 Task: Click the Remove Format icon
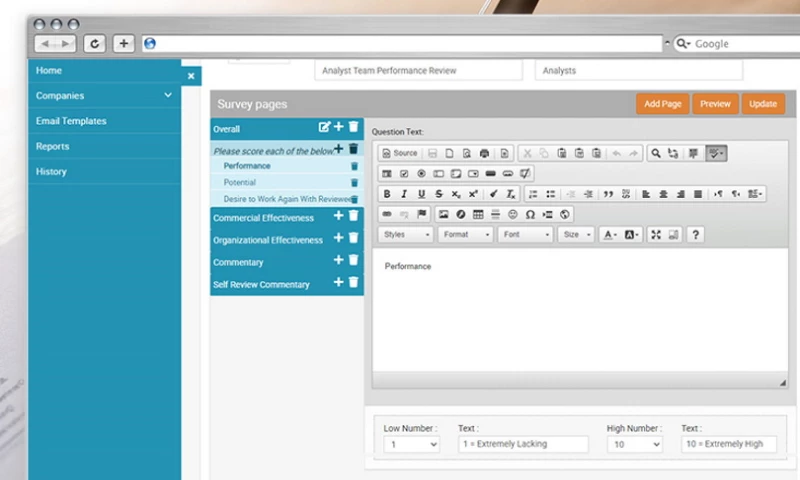511,194
